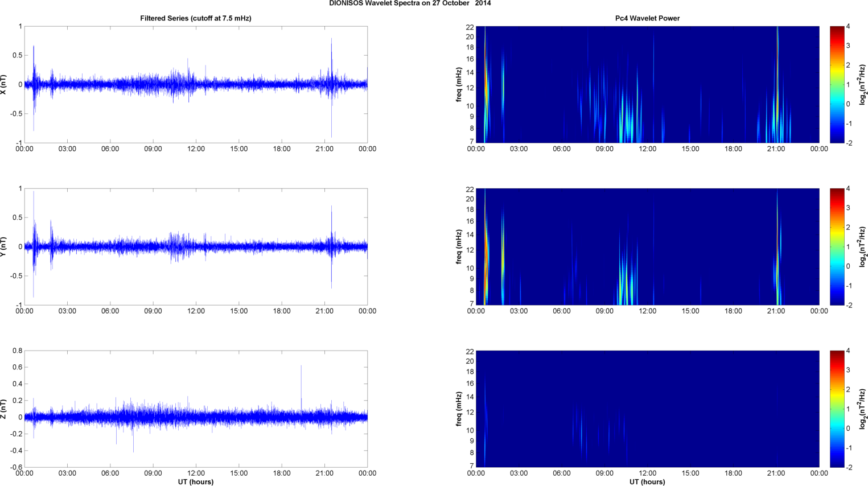
Task: Click the Z component Pc4 wavelet spectrogram
Action: pos(647,409)
